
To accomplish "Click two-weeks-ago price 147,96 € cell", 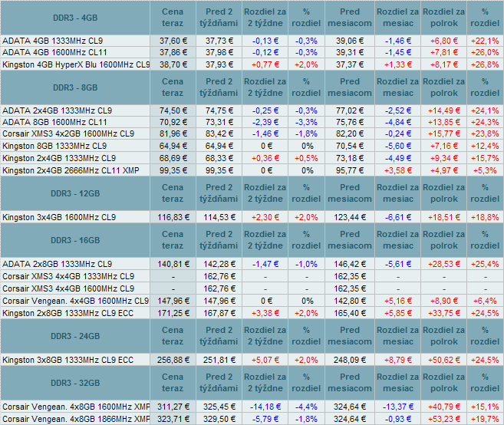I will click(x=219, y=301).
